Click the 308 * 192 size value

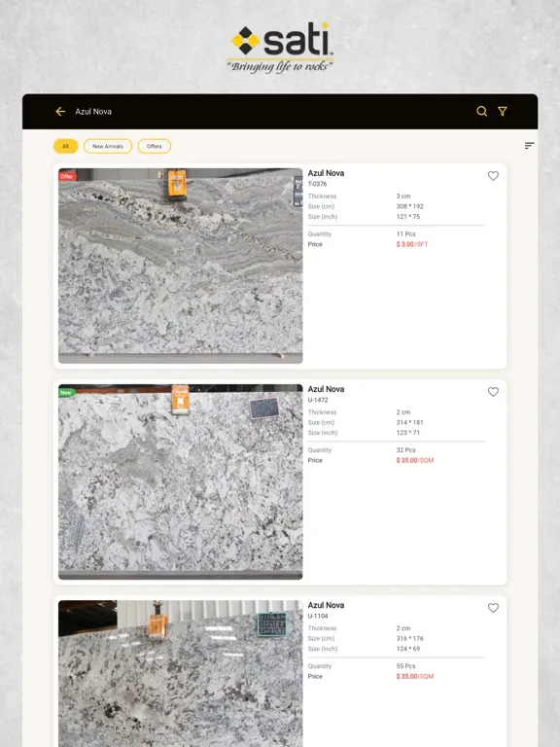(409, 206)
